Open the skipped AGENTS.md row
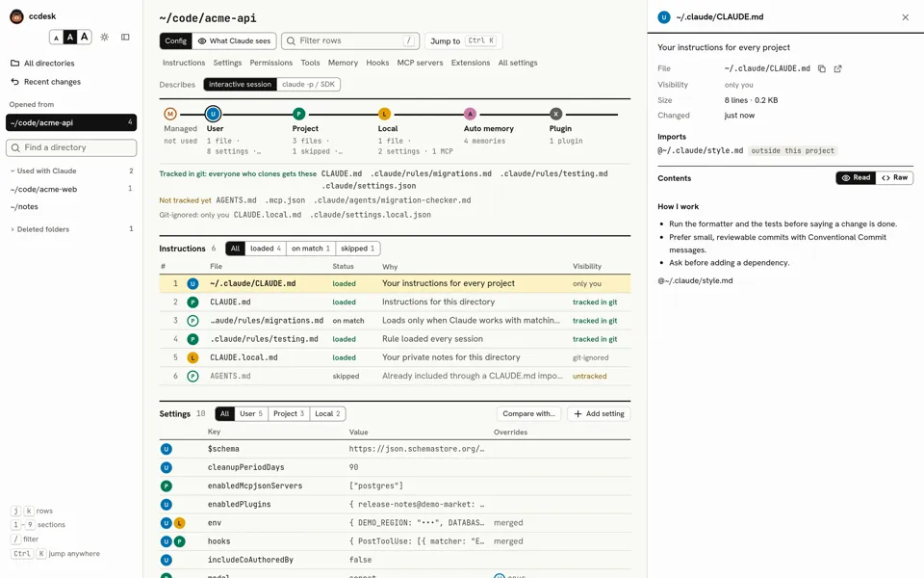The image size is (924, 578). [395, 377]
